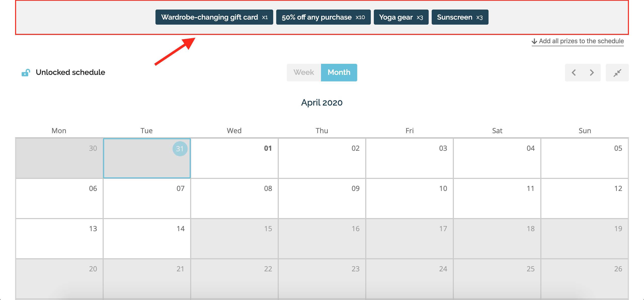This screenshot has width=644, height=300.
Task: Select the Yoga gear prize tag
Action: [401, 17]
